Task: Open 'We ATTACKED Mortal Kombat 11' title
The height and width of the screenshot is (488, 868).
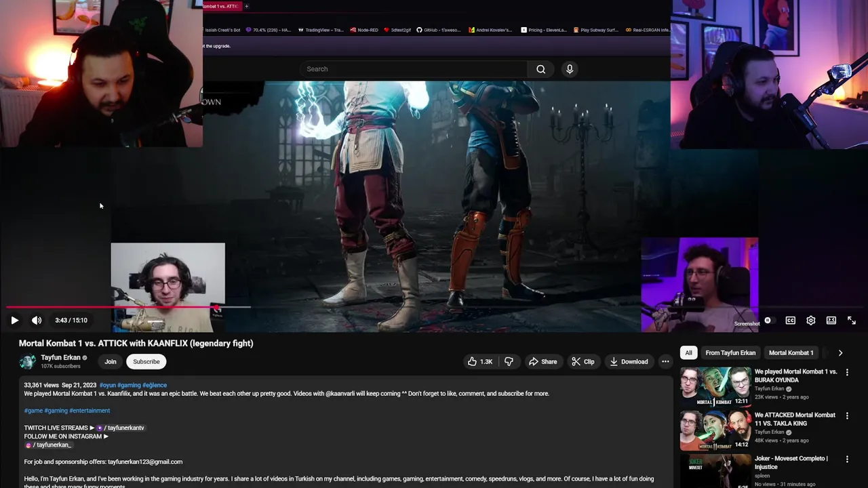Action: point(795,420)
